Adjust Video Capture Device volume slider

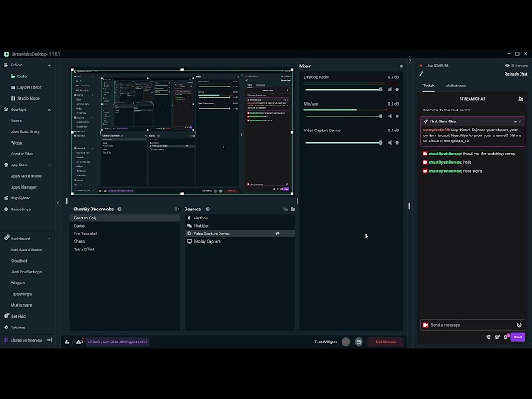click(x=343, y=142)
